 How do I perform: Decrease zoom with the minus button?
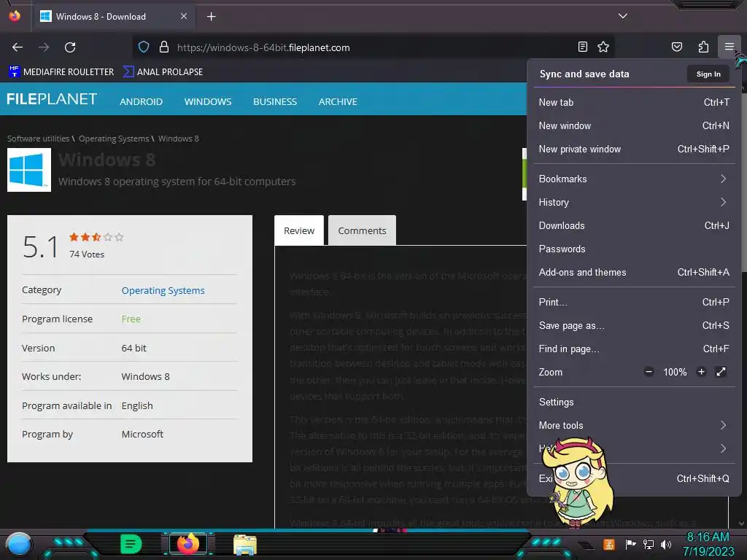coord(649,372)
